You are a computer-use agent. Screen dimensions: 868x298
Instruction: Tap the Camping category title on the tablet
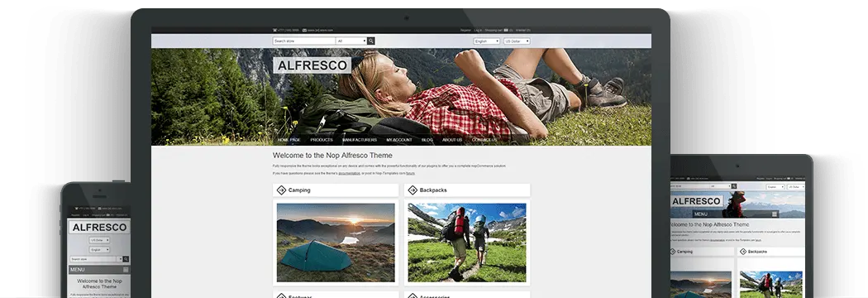coord(684,252)
